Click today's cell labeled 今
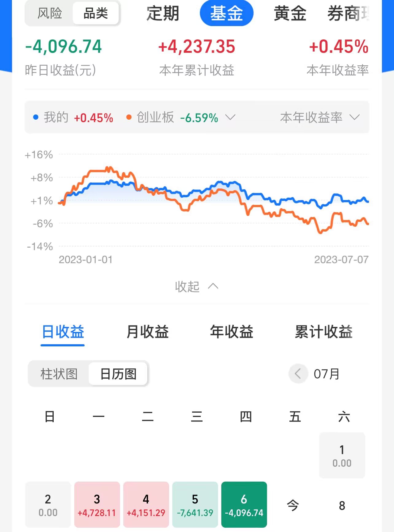 click(x=293, y=505)
